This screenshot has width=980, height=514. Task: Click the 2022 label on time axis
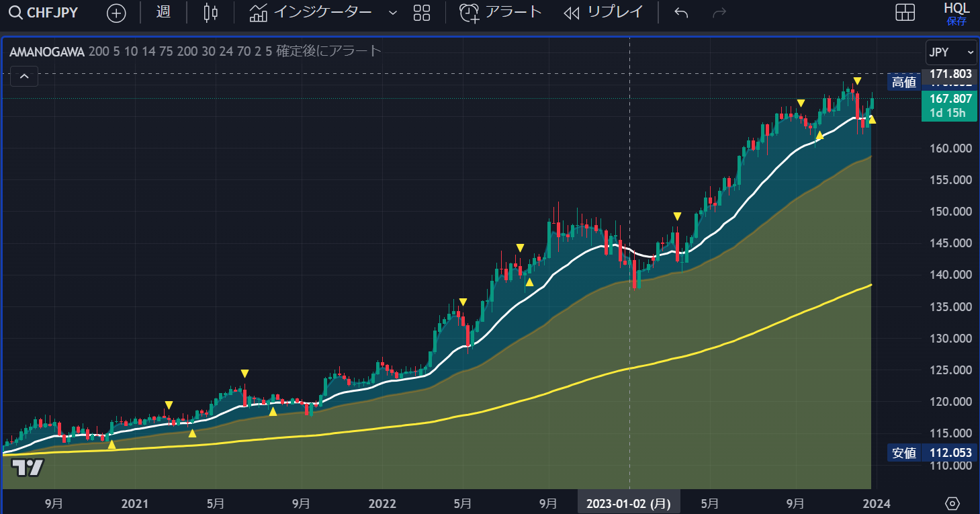tap(382, 503)
